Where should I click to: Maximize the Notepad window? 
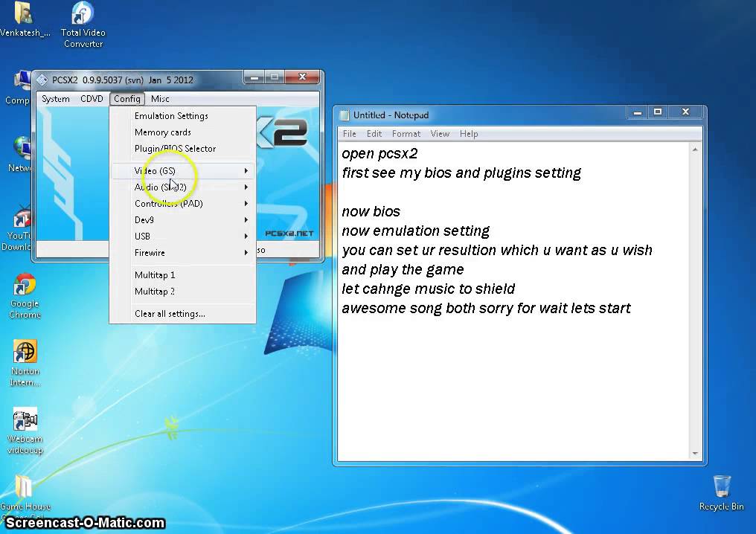click(658, 113)
